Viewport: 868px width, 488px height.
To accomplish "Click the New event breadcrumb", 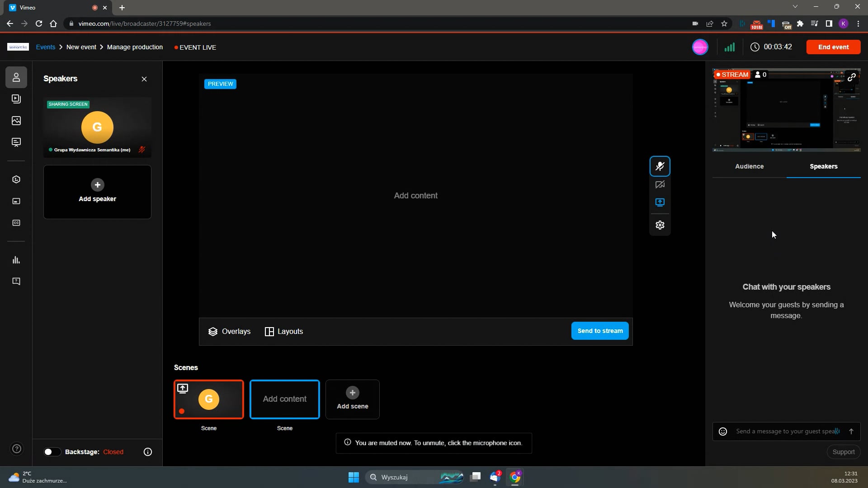I will [x=81, y=47].
